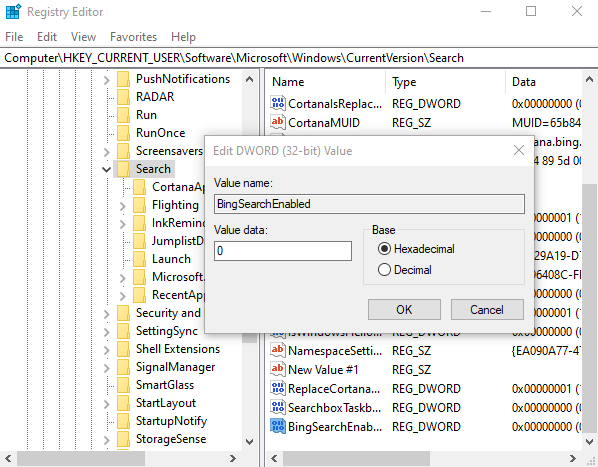Select the Search folder icon
Screen dimensions: 598x467
coord(123,169)
